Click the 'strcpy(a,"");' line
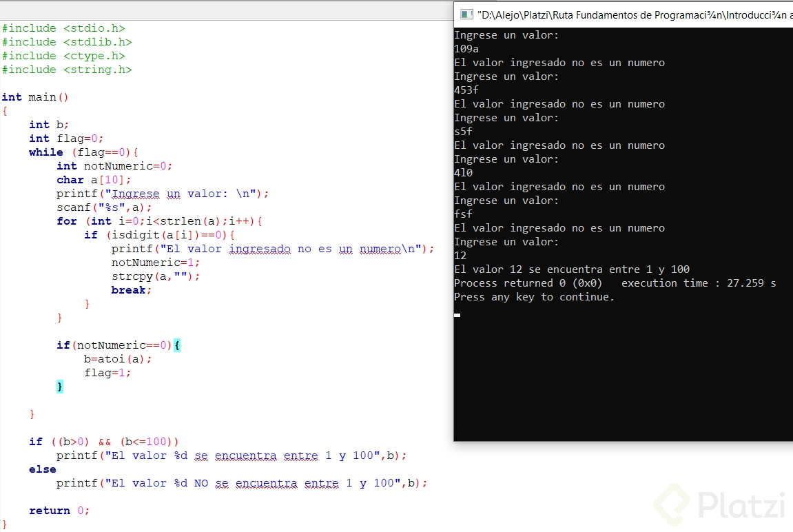This screenshot has width=793, height=532. pos(155,276)
